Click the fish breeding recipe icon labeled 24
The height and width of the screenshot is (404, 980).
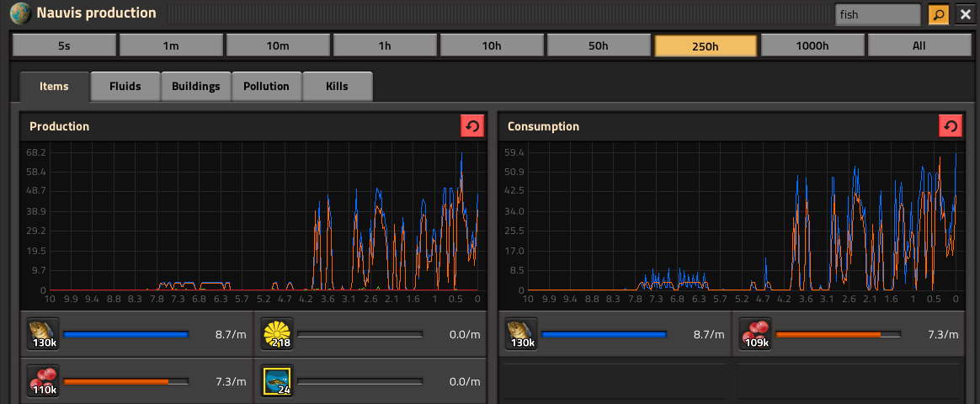[277, 381]
